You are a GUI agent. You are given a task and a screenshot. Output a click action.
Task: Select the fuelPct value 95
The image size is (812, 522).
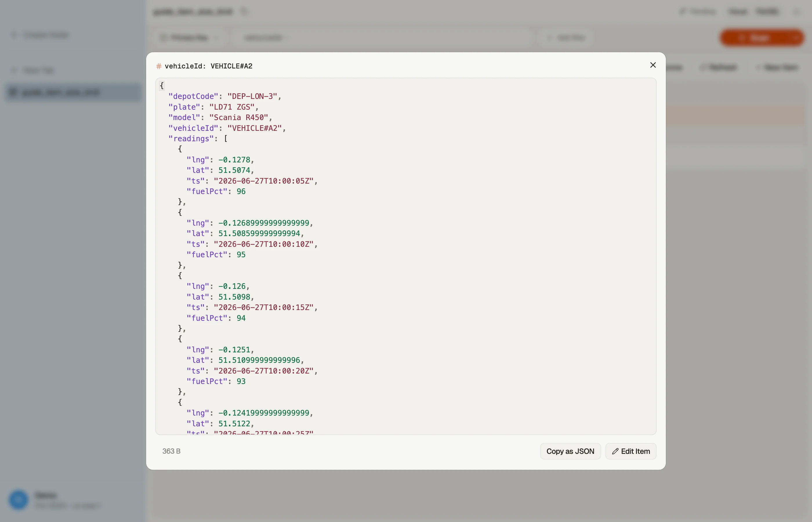[241, 255]
